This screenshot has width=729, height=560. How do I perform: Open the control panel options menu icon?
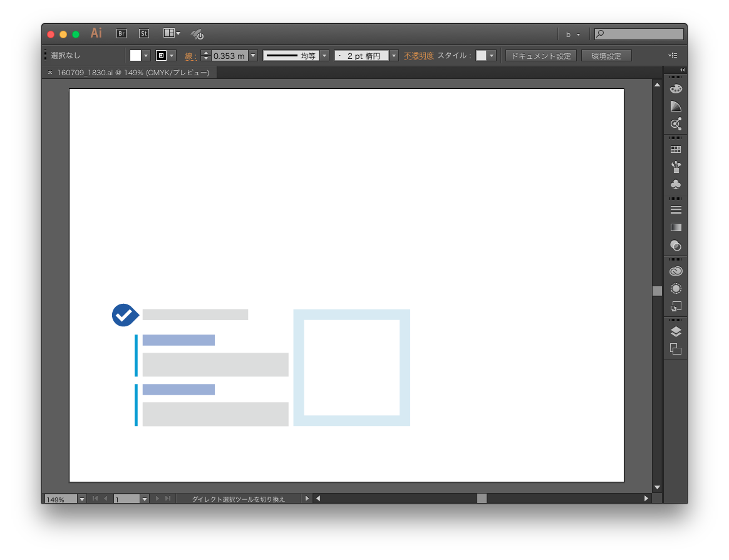673,55
